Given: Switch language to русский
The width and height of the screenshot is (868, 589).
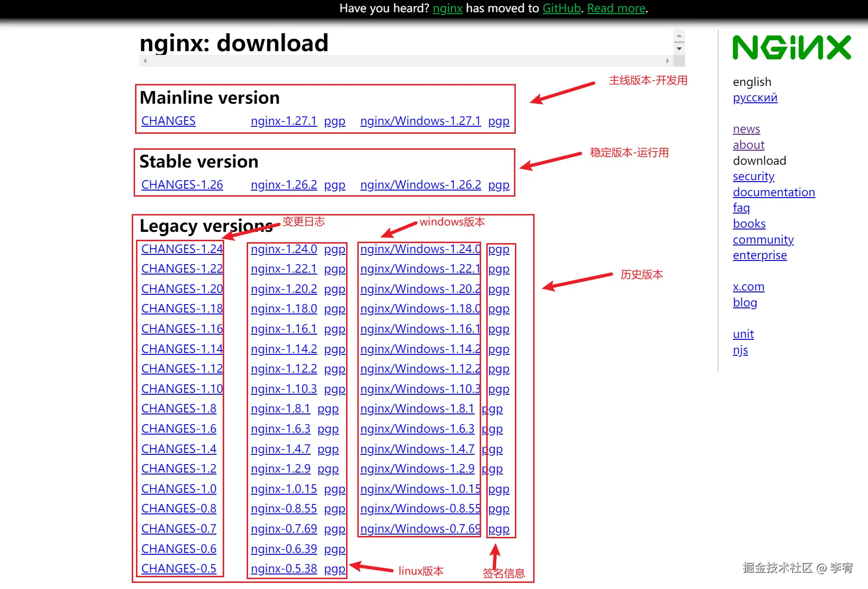Looking at the screenshot, I should click(755, 98).
